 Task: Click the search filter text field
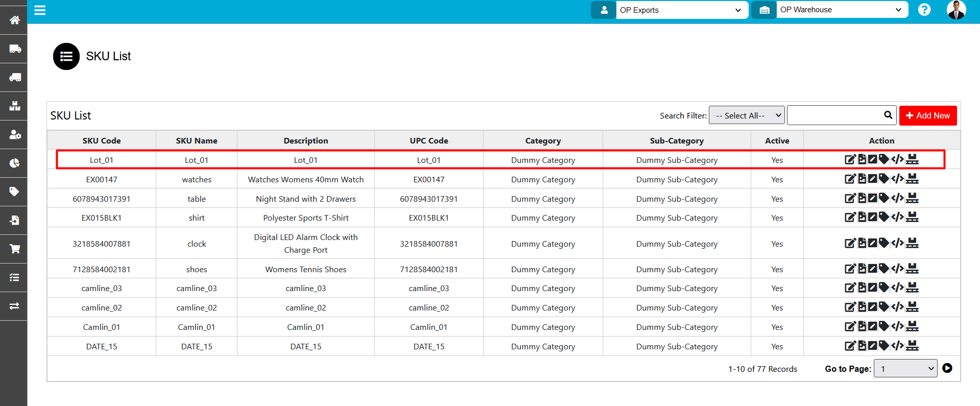[834, 115]
